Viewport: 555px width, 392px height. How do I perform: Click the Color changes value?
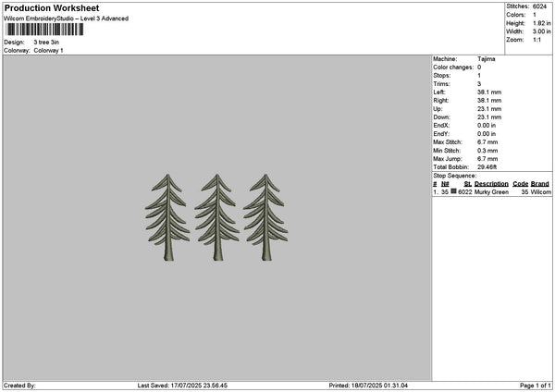pos(479,67)
